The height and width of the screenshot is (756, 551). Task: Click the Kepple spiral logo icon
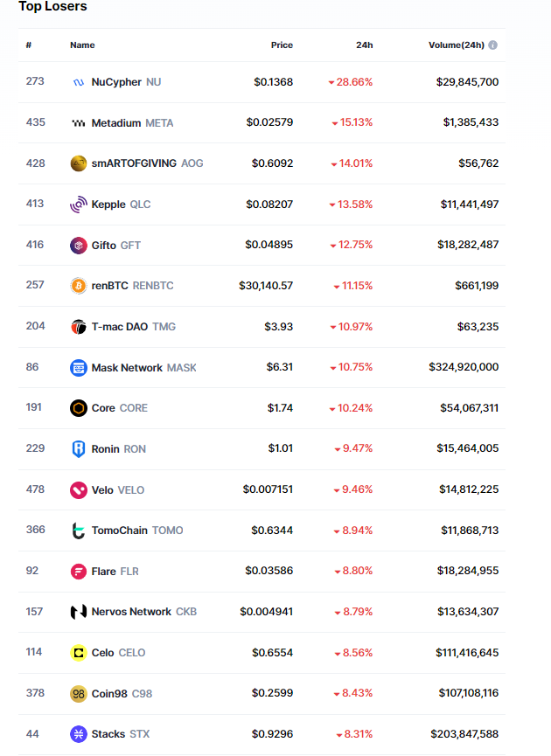point(79,205)
